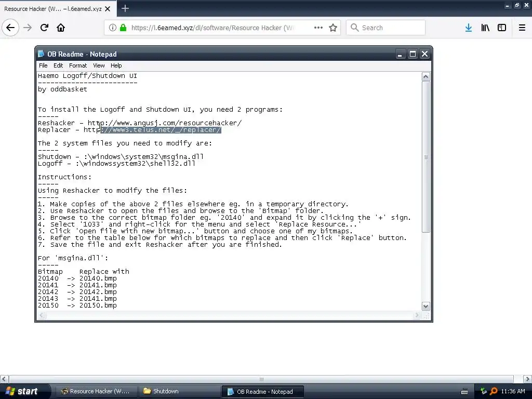
Task: Switch to Resource Hacker taskbar button
Action: (95, 391)
